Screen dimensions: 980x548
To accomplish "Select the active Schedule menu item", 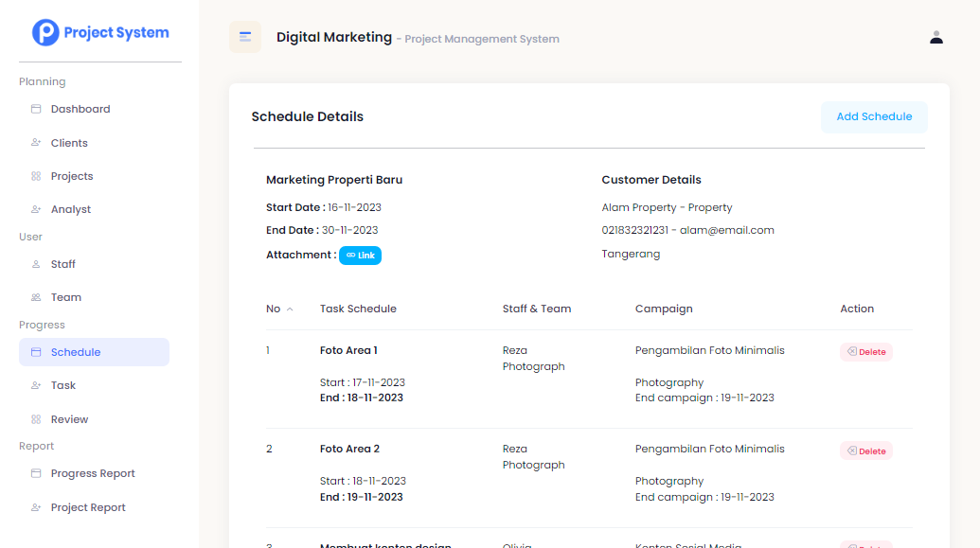I will [94, 352].
